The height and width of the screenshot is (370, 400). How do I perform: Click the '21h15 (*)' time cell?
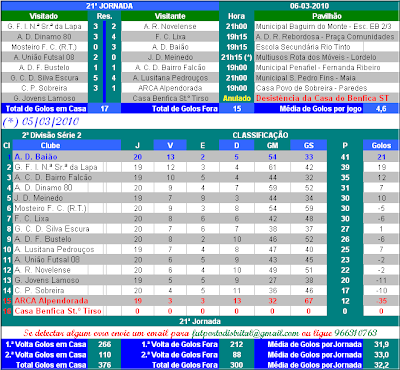[x=236, y=57]
